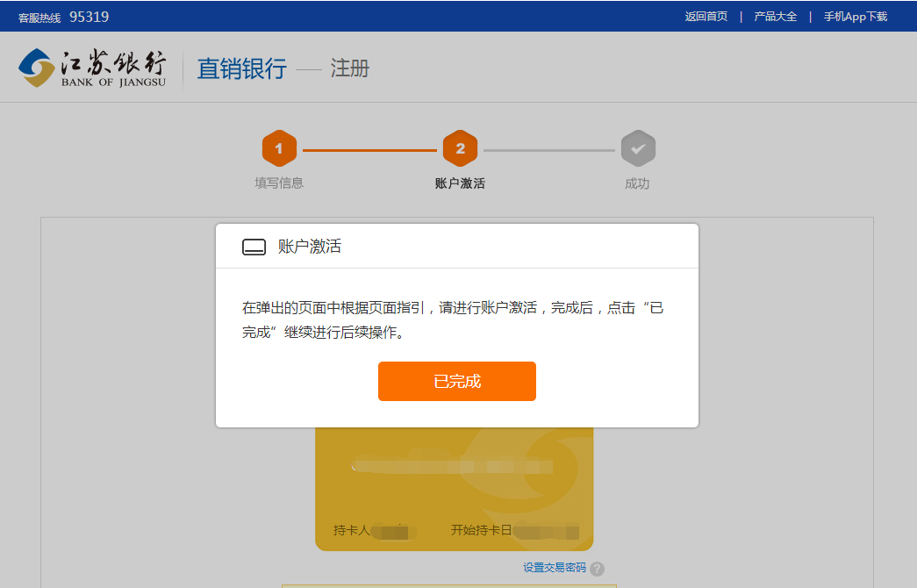The width and height of the screenshot is (917, 588).
Task: Click the card icon beside 账户激活 title
Action: coord(254,247)
